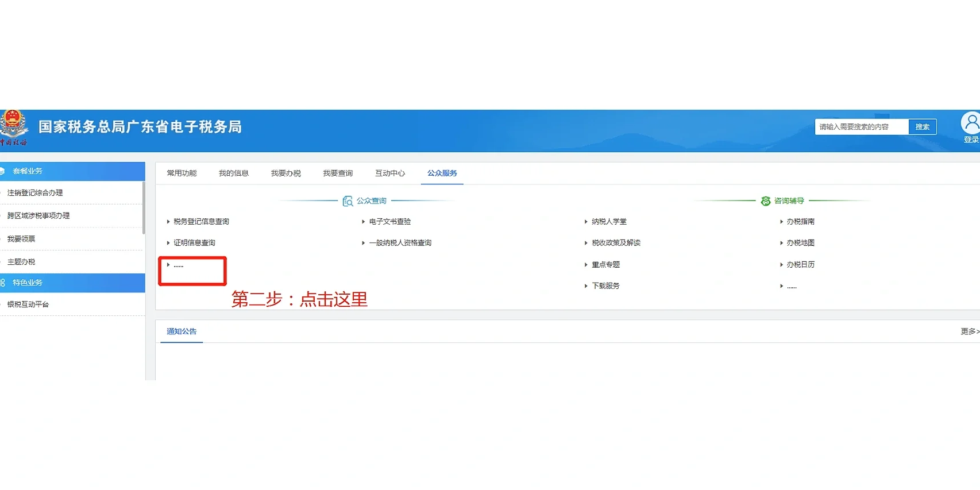Screen dimensions: 980x490
Task: Open 电子文书查验 link
Action: (x=390, y=222)
